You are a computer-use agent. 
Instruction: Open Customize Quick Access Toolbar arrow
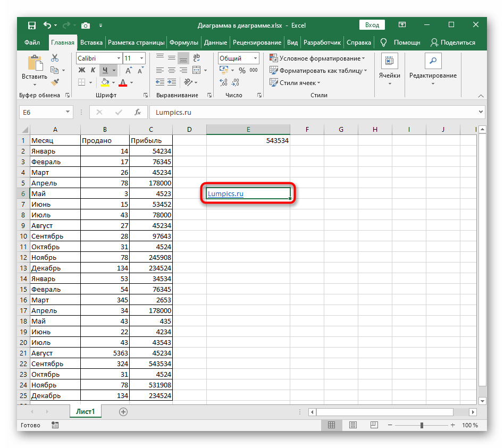click(x=100, y=26)
